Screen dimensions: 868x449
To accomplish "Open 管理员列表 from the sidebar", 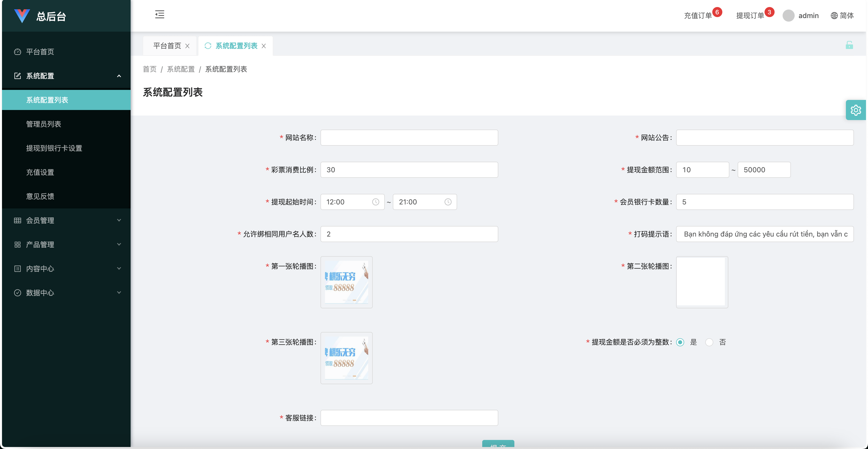I will click(x=44, y=124).
